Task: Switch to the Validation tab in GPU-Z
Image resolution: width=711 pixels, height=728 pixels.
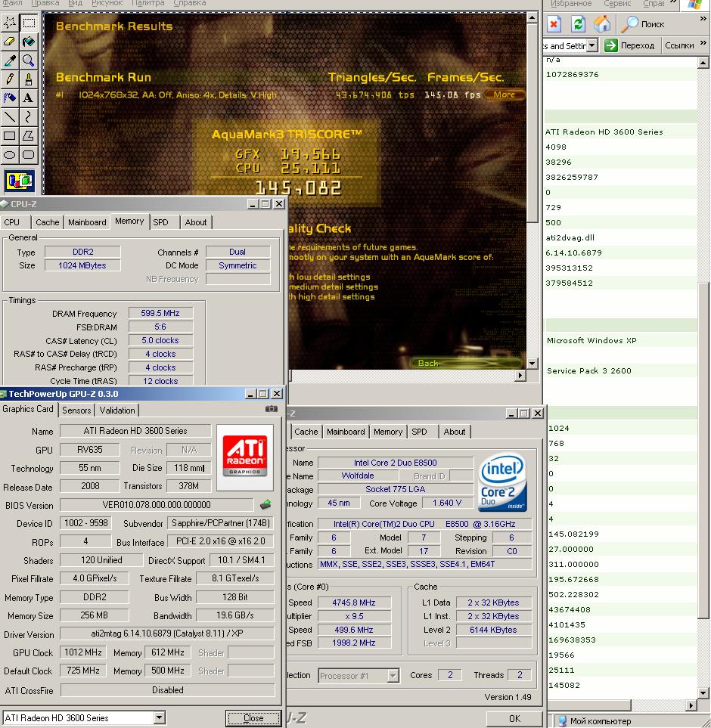Action: click(x=117, y=410)
